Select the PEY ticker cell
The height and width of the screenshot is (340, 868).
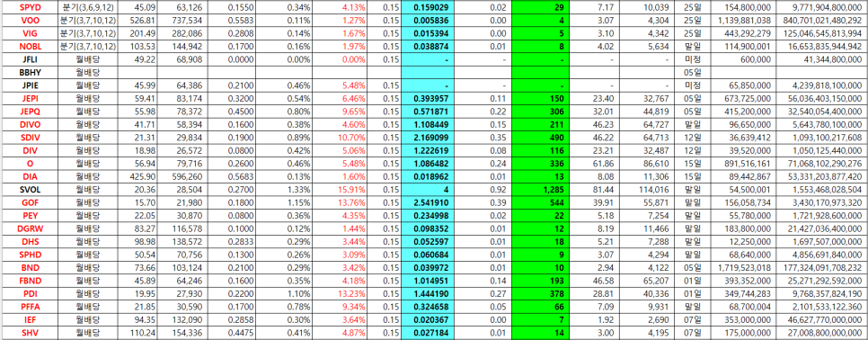[x=30, y=215]
